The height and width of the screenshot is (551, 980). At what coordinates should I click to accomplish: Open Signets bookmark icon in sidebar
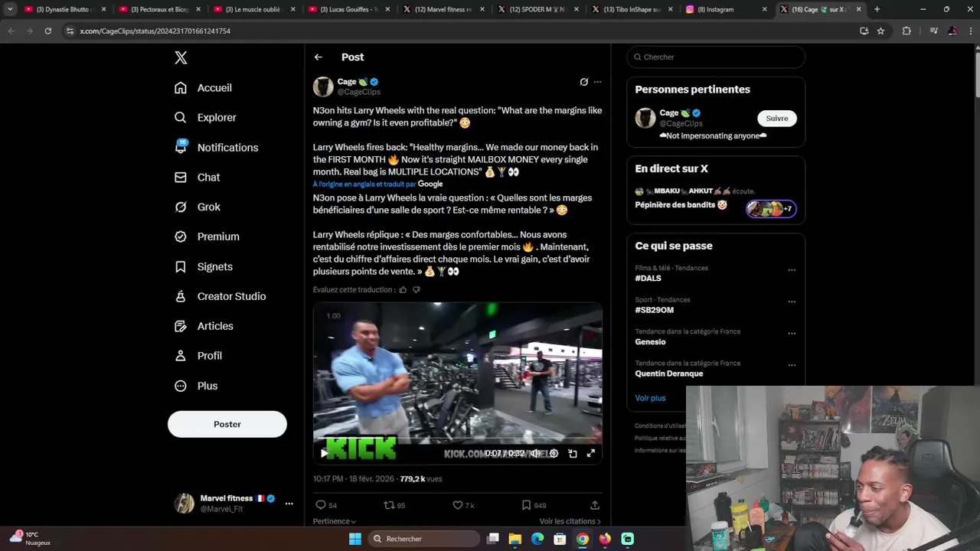pyautogui.click(x=181, y=266)
